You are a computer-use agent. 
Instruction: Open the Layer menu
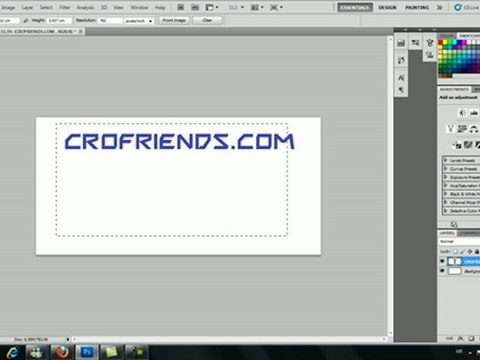27,7
